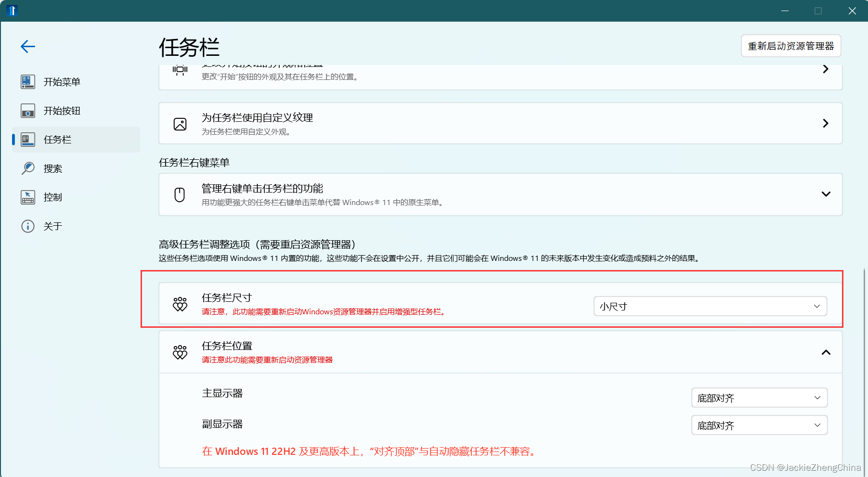The width and height of the screenshot is (868, 477).
Task: Click the 任务栏 taskbar icon in sidebar
Action: pos(27,140)
